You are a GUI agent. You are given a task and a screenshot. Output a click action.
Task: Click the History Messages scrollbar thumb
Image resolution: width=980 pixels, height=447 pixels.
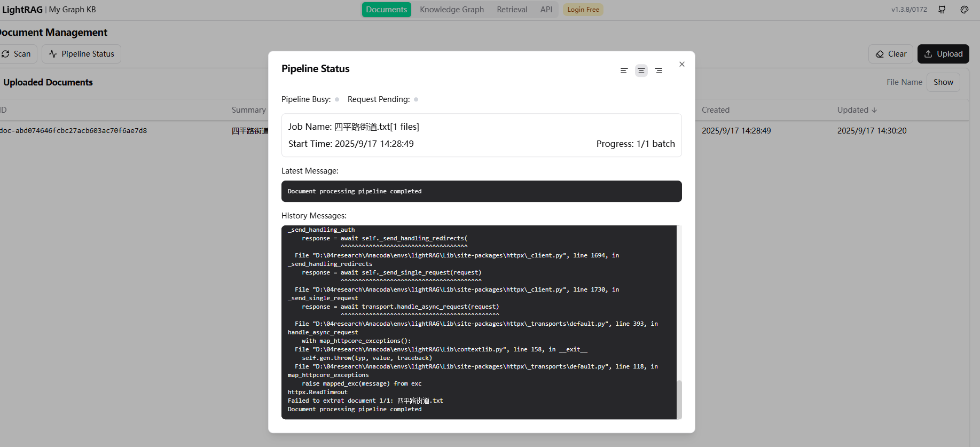(679, 399)
